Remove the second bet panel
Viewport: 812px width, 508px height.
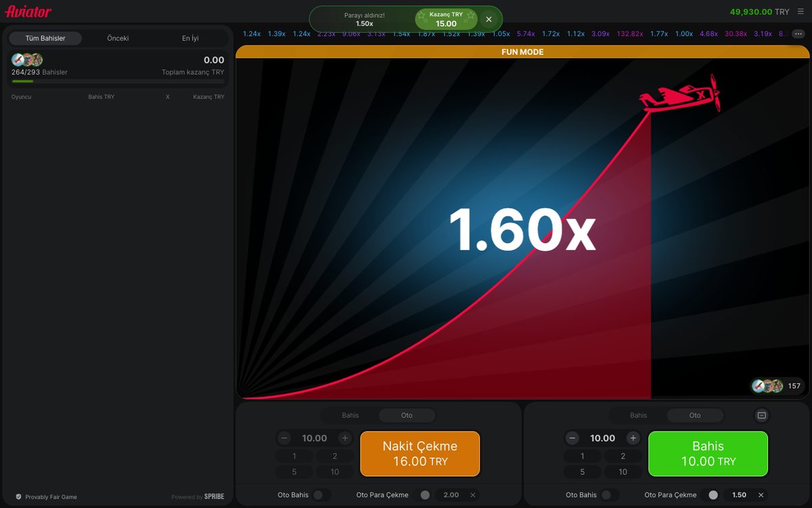(761, 415)
